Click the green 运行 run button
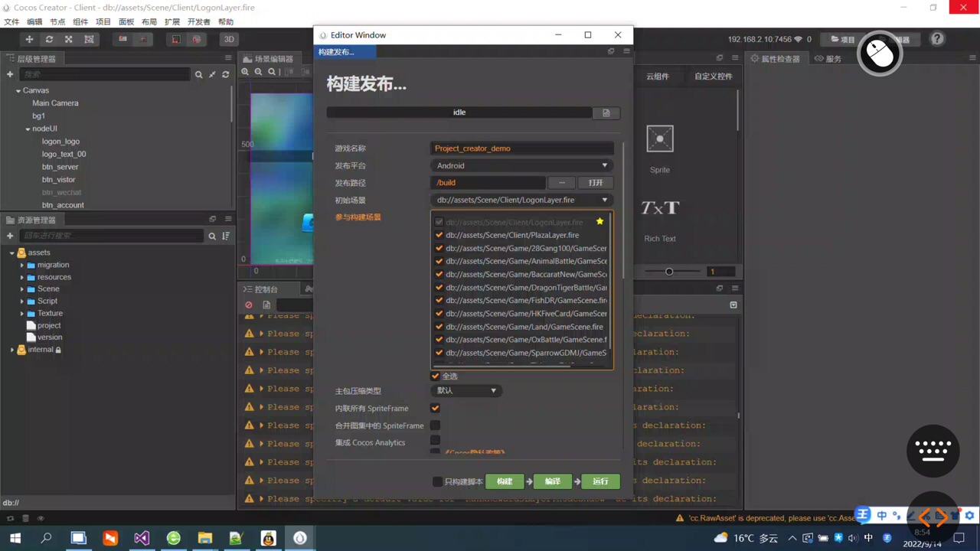Viewport: 980px width, 551px height. click(x=600, y=481)
